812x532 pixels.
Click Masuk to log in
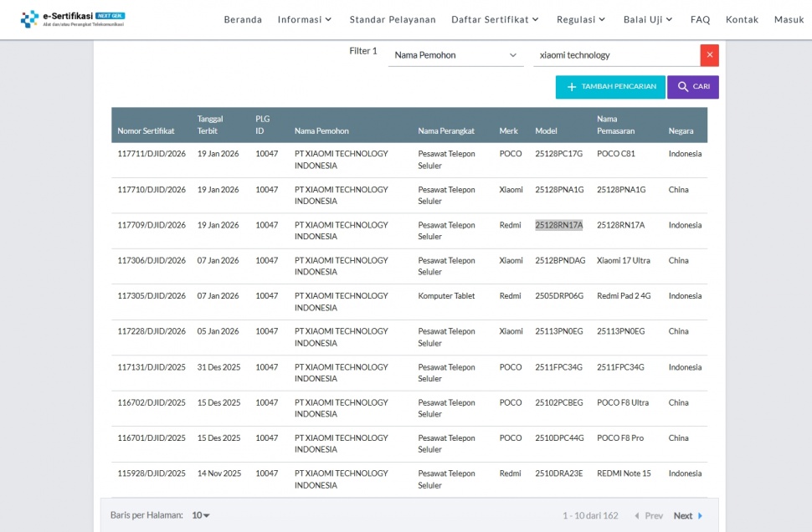[789, 19]
